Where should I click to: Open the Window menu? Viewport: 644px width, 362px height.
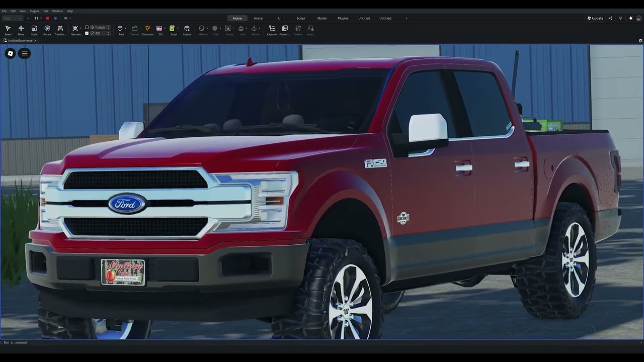click(x=57, y=11)
